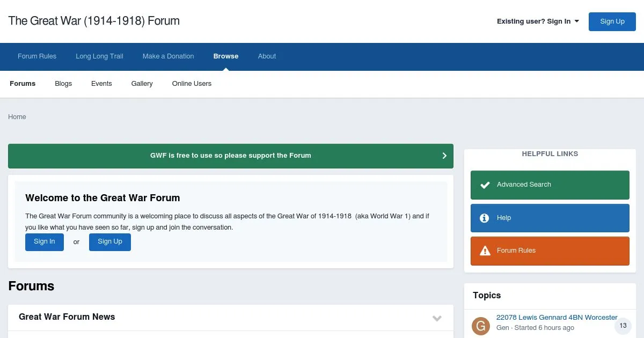644x338 pixels.
Task: Click the Sign Up button in header
Action: (612, 21)
